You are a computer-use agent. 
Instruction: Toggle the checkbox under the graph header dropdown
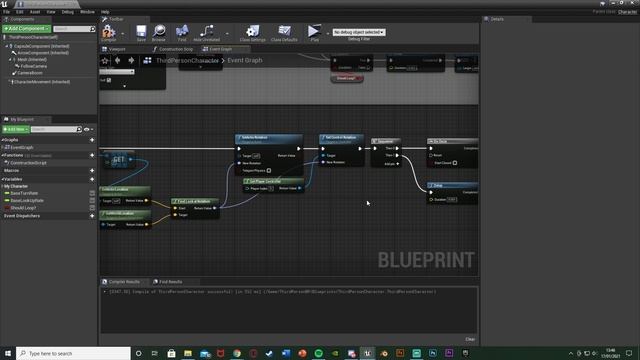tap(109, 80)
